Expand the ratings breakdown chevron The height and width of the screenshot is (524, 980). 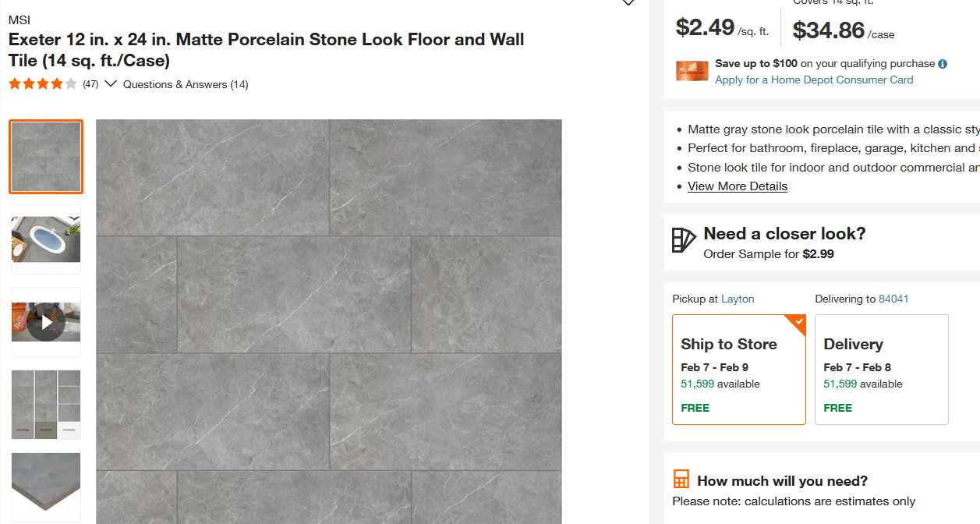tap(110, 83)
